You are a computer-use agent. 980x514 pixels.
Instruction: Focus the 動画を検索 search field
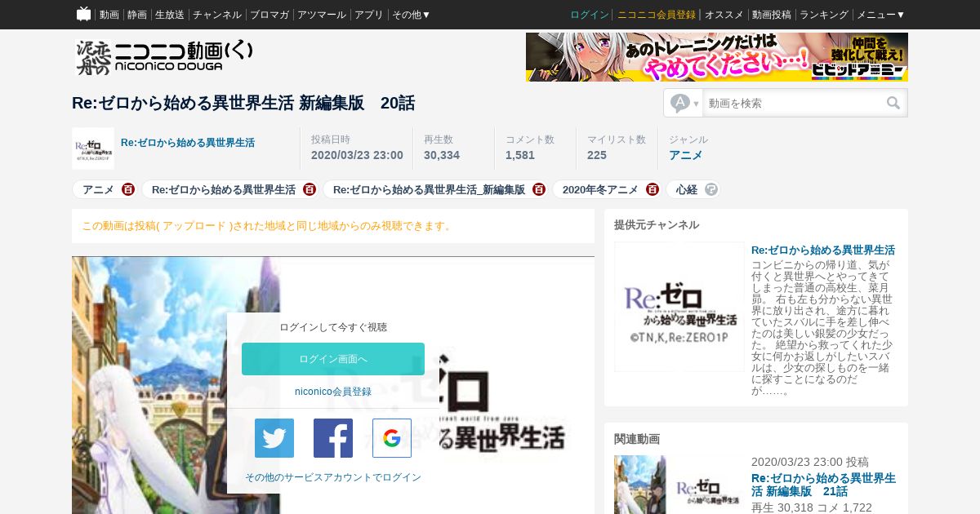click(792, 104)
